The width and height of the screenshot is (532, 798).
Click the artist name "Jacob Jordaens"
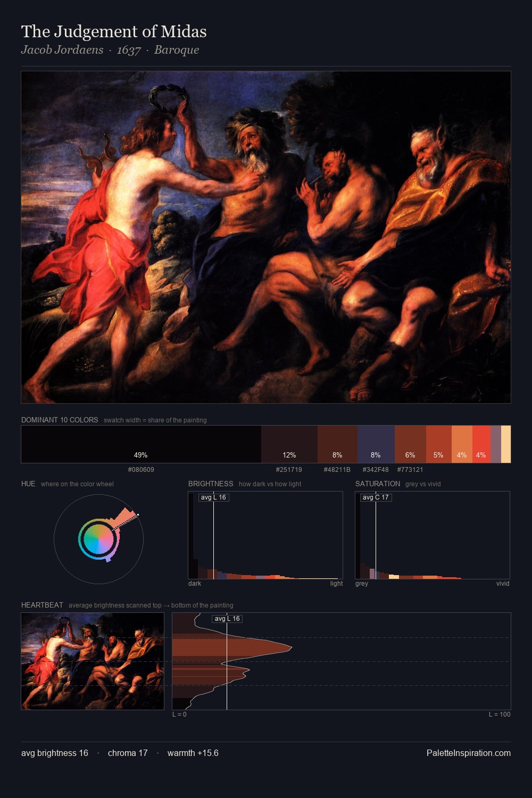[62, 50]
